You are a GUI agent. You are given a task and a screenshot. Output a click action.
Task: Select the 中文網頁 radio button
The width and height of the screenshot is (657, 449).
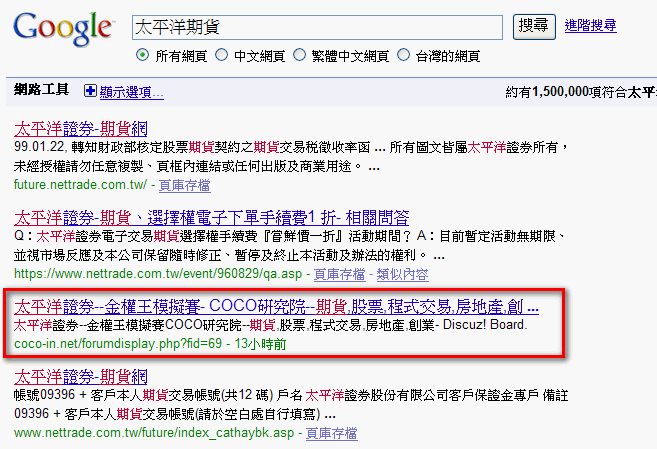click(221, 55)
